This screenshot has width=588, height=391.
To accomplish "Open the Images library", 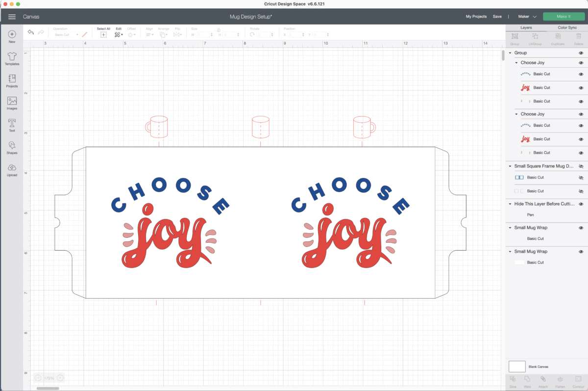I will pyautogui.click(x=12, y=102).
